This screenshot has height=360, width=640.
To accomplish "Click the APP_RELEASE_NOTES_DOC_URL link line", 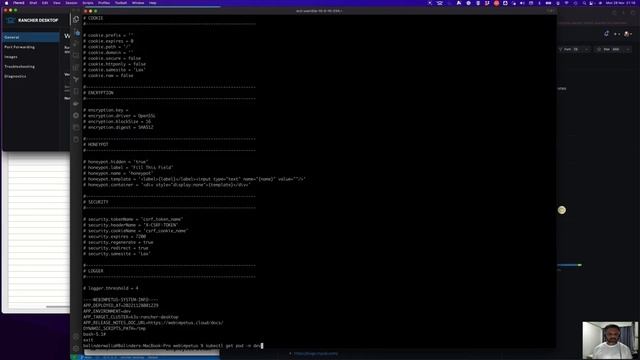I will [153, 322].
